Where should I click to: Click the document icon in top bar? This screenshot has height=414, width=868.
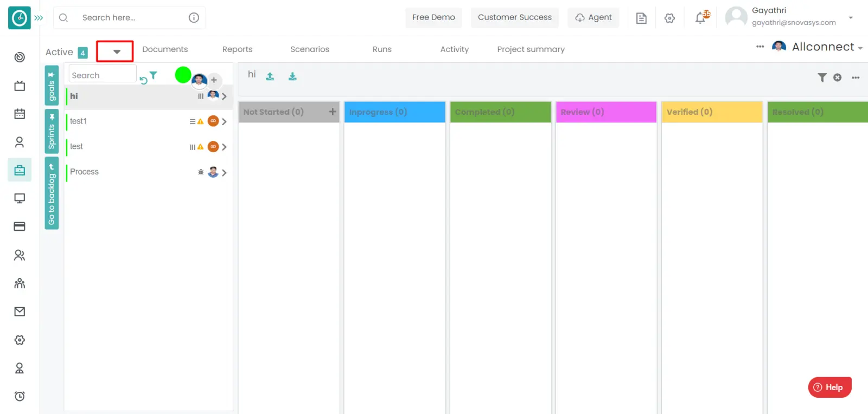tap(641, 18)
